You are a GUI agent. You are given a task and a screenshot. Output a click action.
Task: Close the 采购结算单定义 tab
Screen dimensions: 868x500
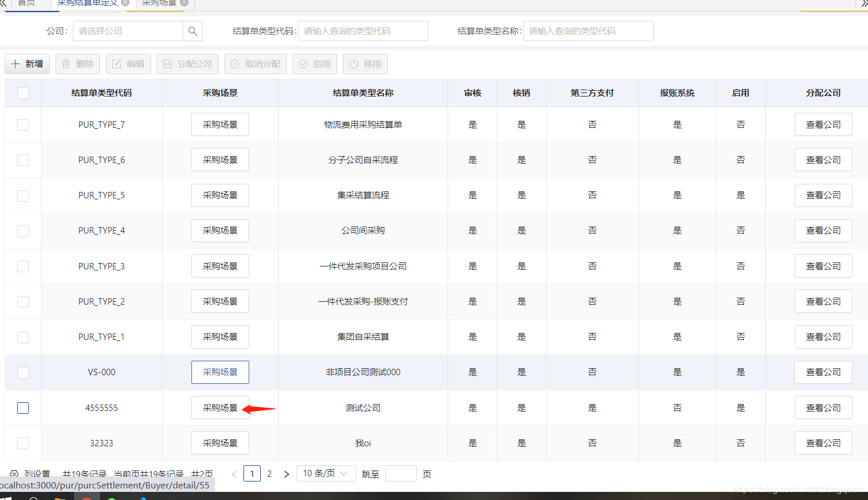click(125, 3)
